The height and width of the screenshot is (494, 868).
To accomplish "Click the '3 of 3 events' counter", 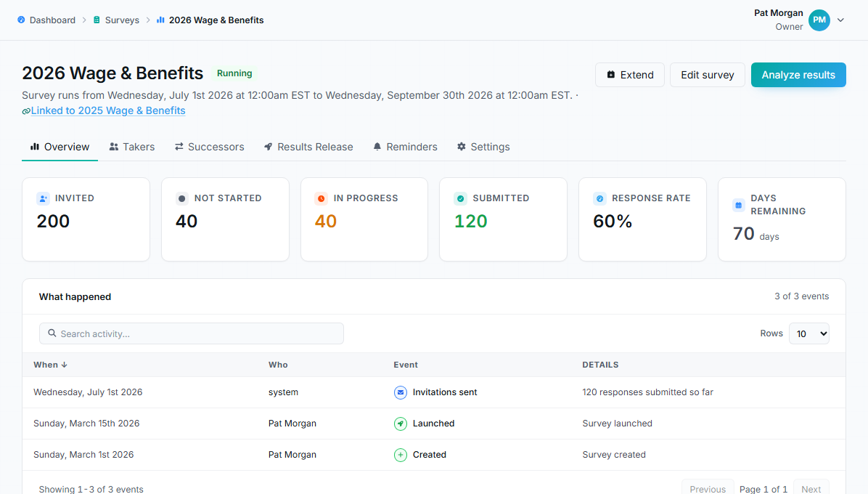I will click(801, 296).
